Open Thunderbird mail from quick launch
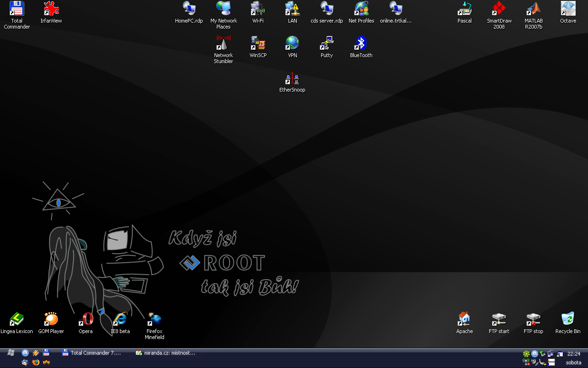This screenshot has width=588, height=368. click(25, 362)
